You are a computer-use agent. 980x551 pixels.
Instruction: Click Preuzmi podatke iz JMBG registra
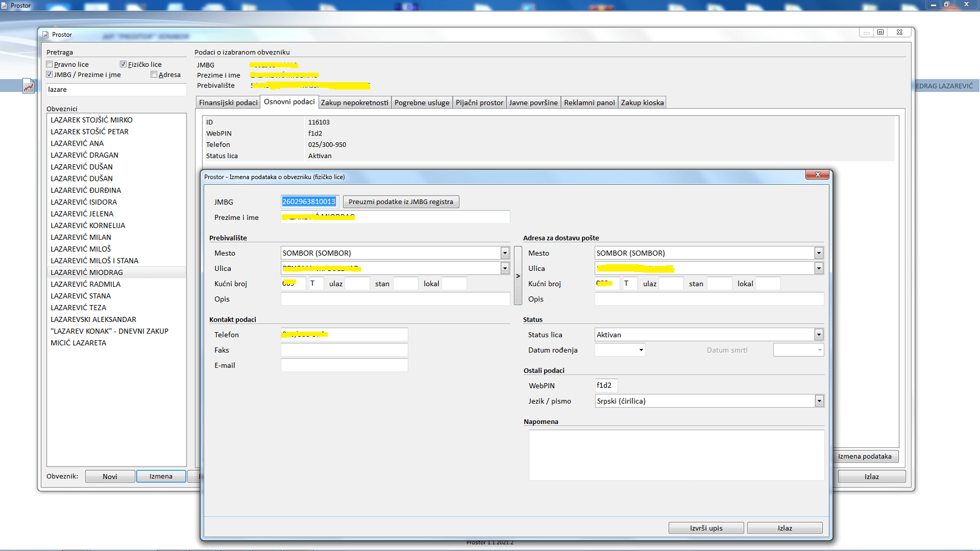pos(401,202)
